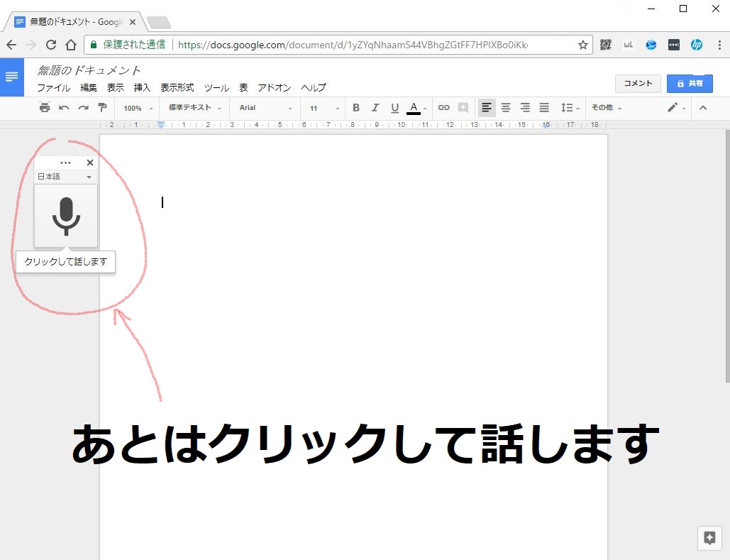Click the dark dots extension icon
The image size is (730, 560).
674,45
